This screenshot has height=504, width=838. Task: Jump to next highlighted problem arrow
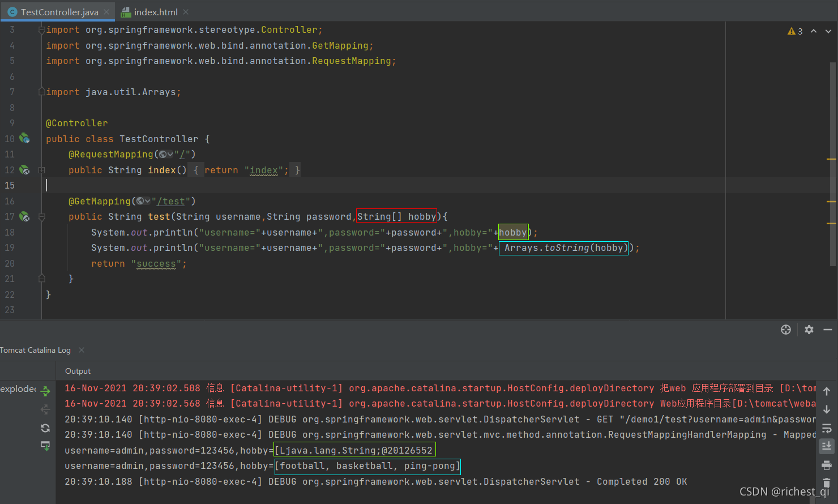(828, 31)
